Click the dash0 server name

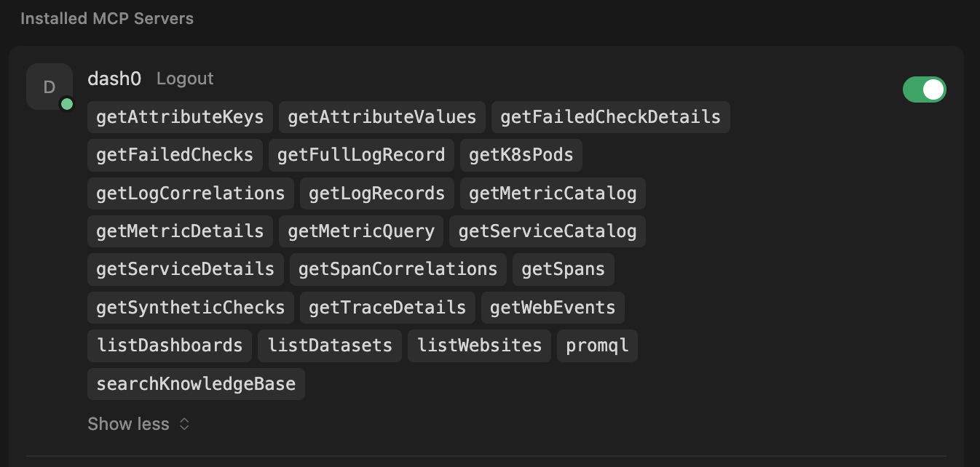(x=114, y=79)
